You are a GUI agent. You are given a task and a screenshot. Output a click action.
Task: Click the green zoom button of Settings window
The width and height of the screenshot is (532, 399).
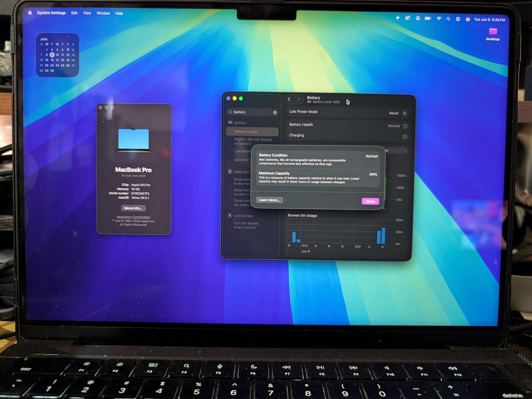241,98
